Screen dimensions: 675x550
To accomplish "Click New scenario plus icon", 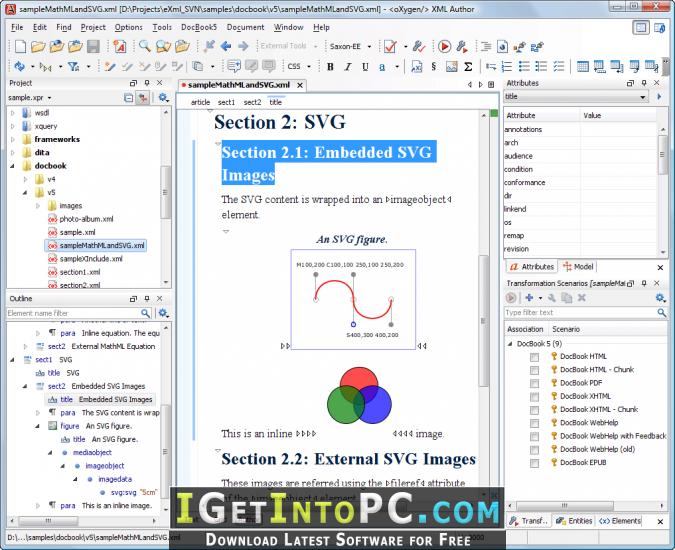I will click(529, 297).
